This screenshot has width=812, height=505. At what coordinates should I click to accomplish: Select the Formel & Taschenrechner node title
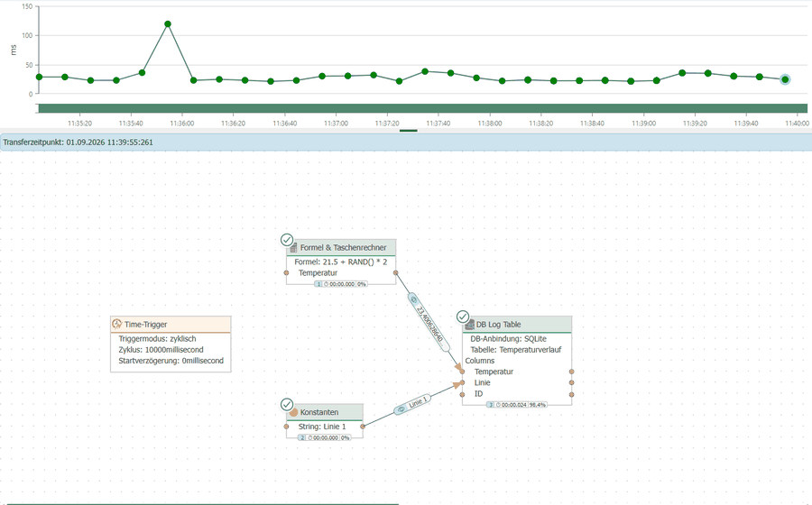(x=343, y=248)
